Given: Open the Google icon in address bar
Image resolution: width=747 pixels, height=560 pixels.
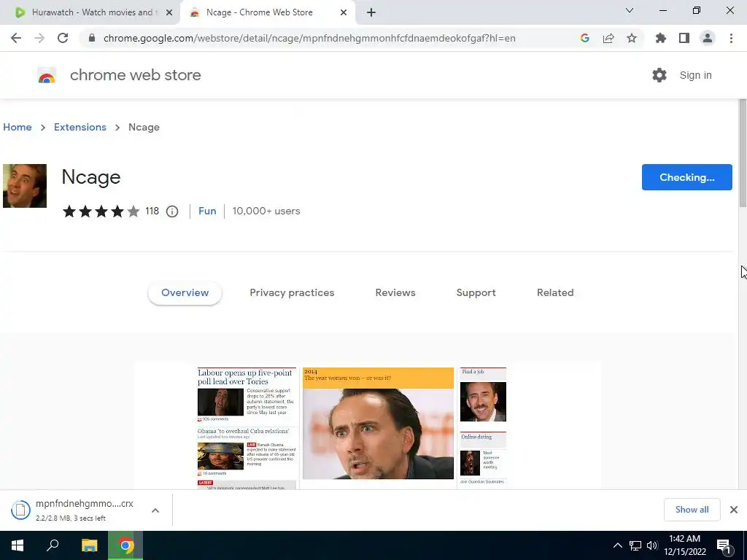Looking at the screenshot, I should click(x=585, y=38).
